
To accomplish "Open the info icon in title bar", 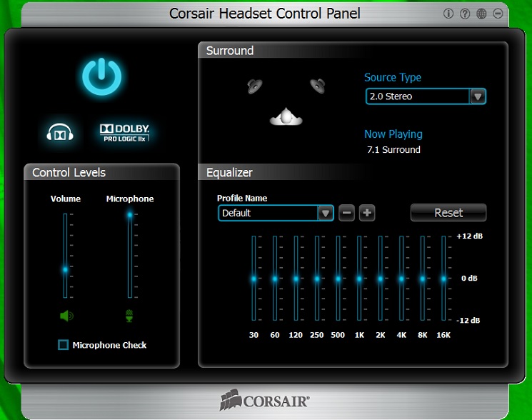I will [x=448, y=14].
